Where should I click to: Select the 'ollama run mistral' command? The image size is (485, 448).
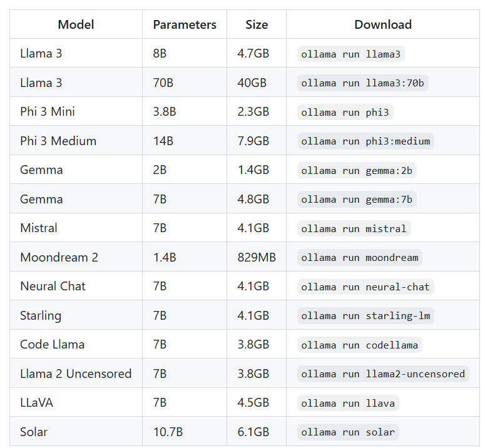coord(354,228)
